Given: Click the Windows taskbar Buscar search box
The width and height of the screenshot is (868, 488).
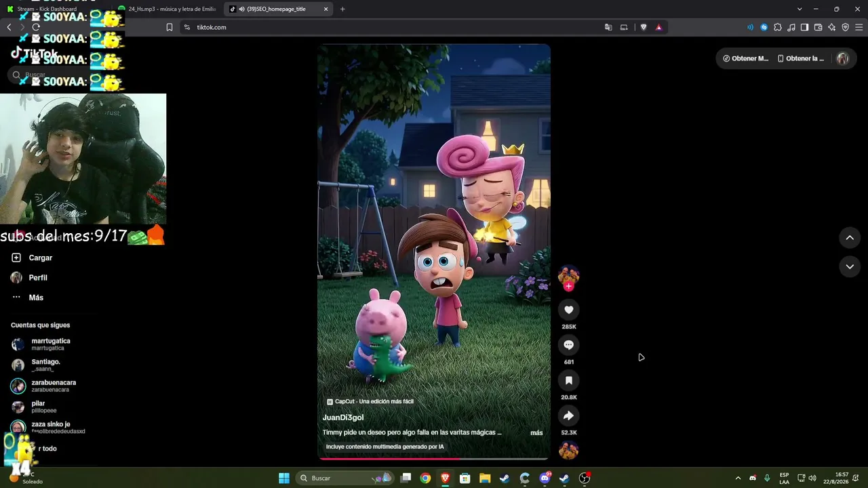Looking at the screenshot, I should point(345,478).
